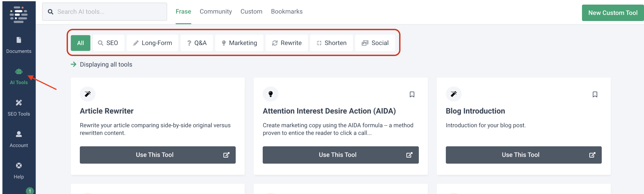Image resolution: width=644 pixels, height=194 pixels.
Task: Click the notification badge showing 1
Action: click(30, 191)
